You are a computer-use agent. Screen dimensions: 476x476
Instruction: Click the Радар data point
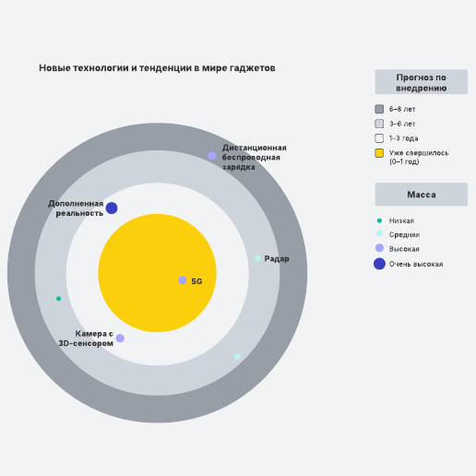coord(257,258)
